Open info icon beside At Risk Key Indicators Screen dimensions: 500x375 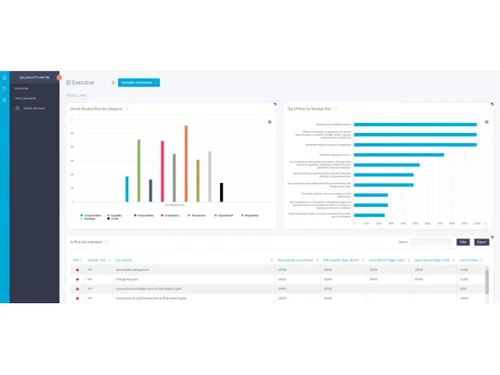[107, 242]
